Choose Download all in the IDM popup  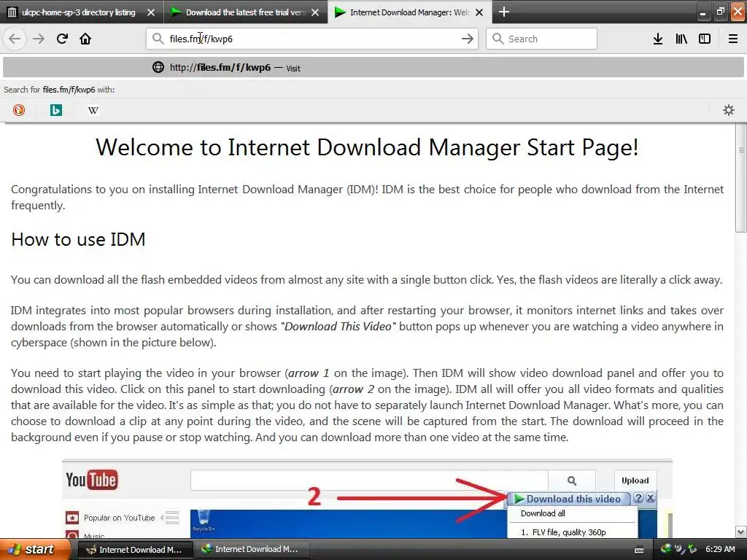click(x=543, y=513)
